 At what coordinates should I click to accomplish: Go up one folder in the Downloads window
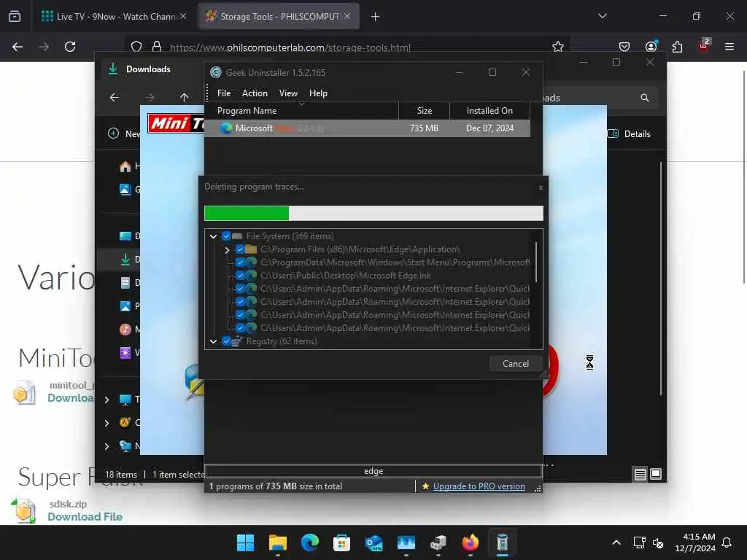tap(185, 98)
